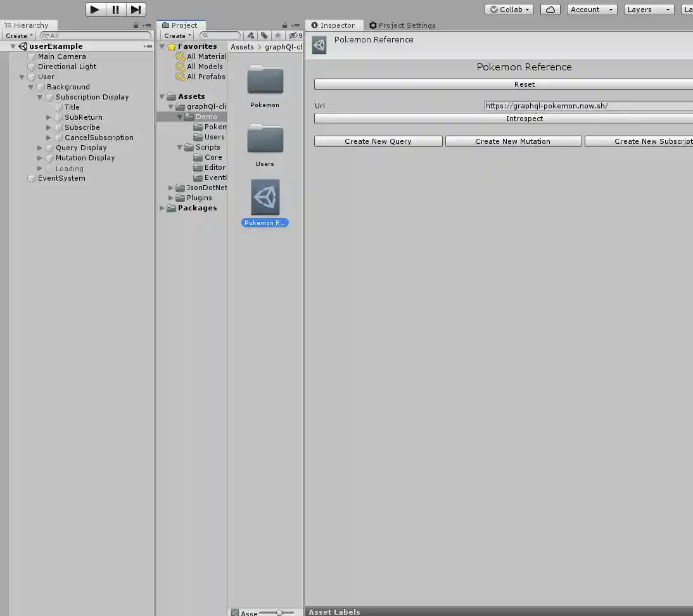Open the Collab dropdown
This screenshot has height=616, width=693.
pyautogui.click(x=509, y=10)
